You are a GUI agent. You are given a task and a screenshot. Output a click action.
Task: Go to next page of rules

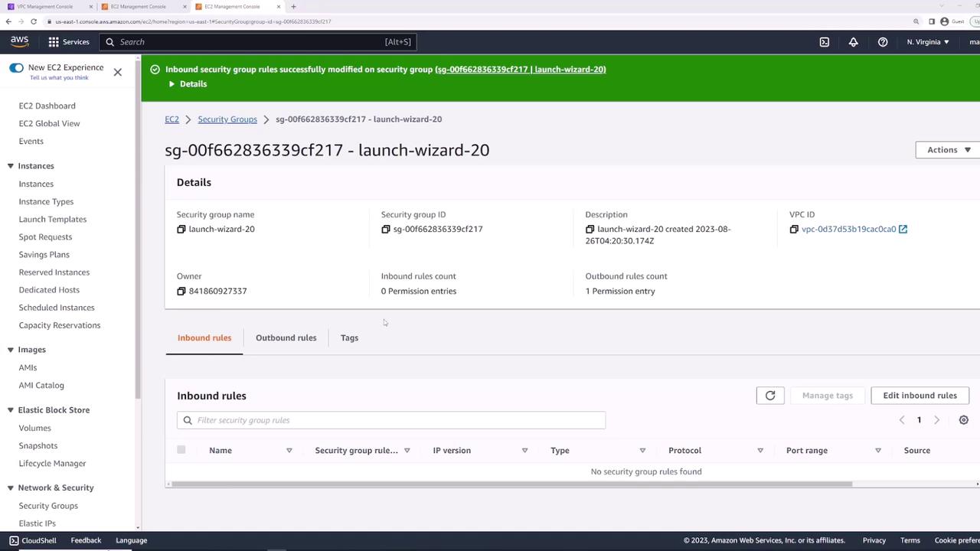pos(936,420)
